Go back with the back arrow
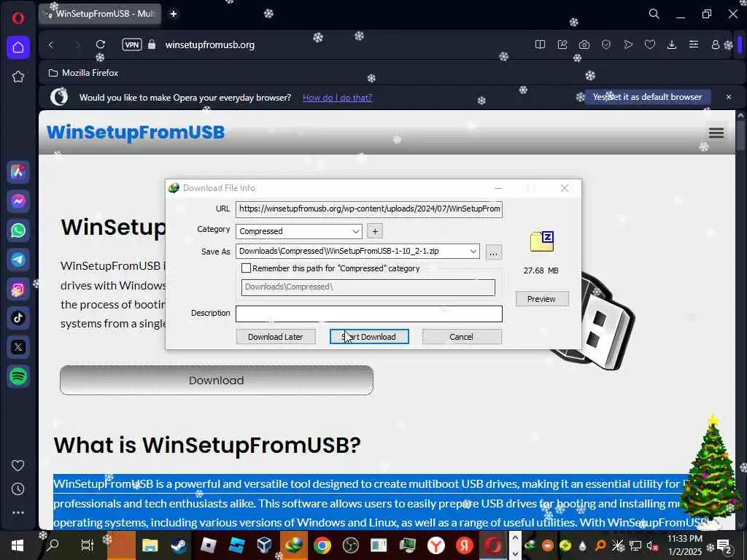The width and height of the screenshot is (747, 560). pyautogui.click(x=51, y=44)
